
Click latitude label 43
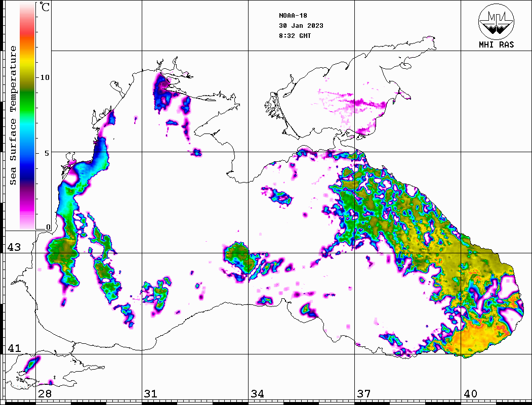[x=14, y=247]
